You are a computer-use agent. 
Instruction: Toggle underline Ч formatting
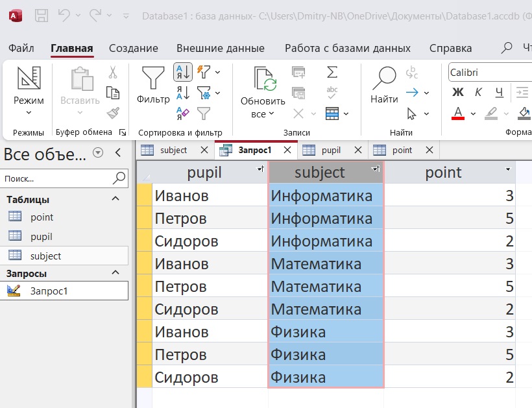[499, 92]
